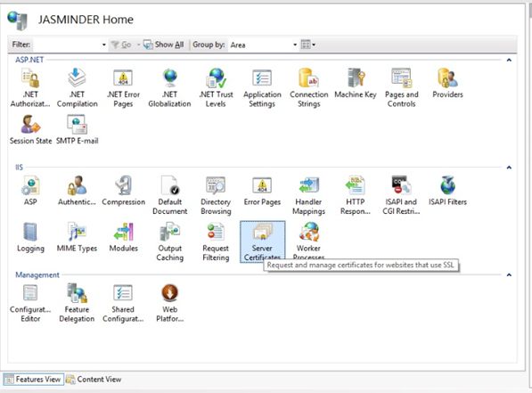Open .NET Compilation settings
The height and width of the screenshot is (393, 532).
tap(77, 87)
